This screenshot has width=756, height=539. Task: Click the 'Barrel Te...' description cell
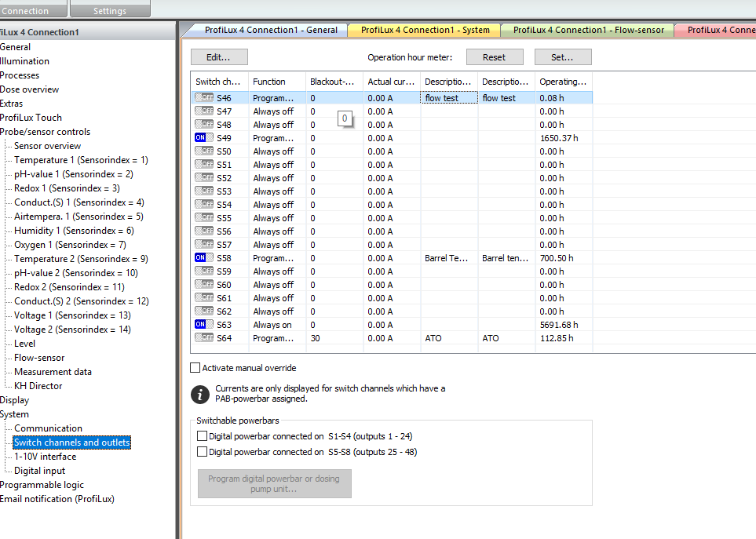[x=449, y=258]
